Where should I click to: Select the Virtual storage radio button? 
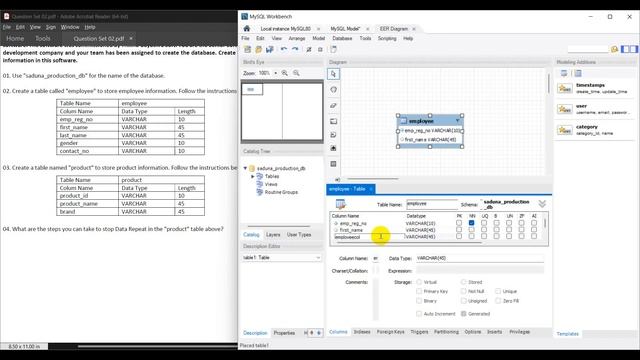click(419, 282)
